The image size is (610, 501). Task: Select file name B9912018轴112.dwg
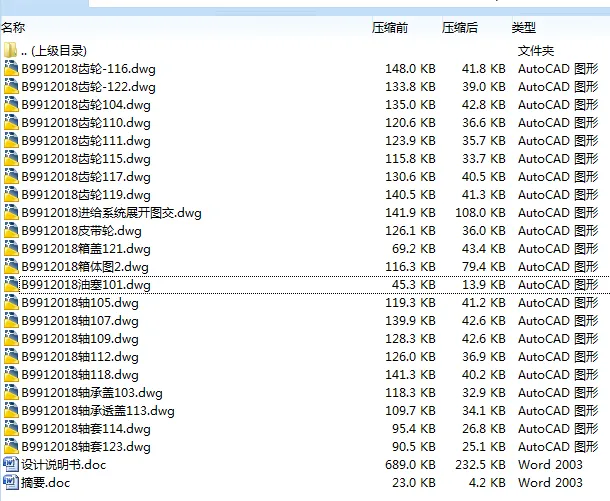click(80, 357)
